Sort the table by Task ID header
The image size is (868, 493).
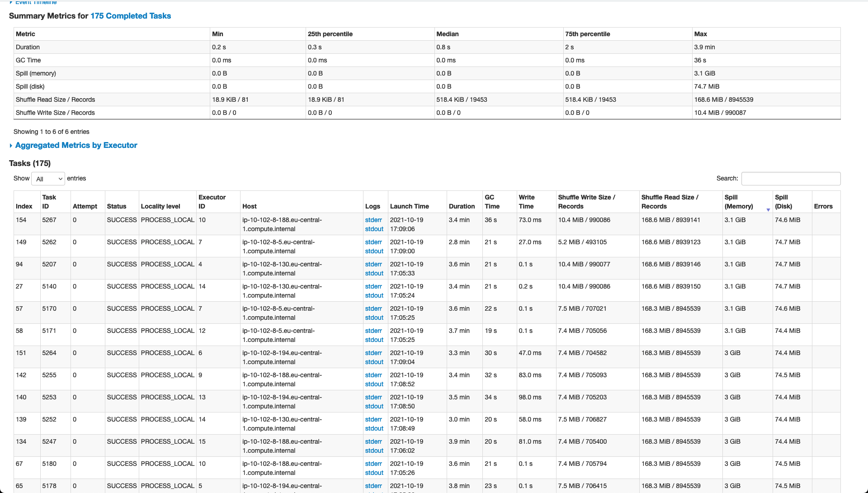(x=49, y=202)
